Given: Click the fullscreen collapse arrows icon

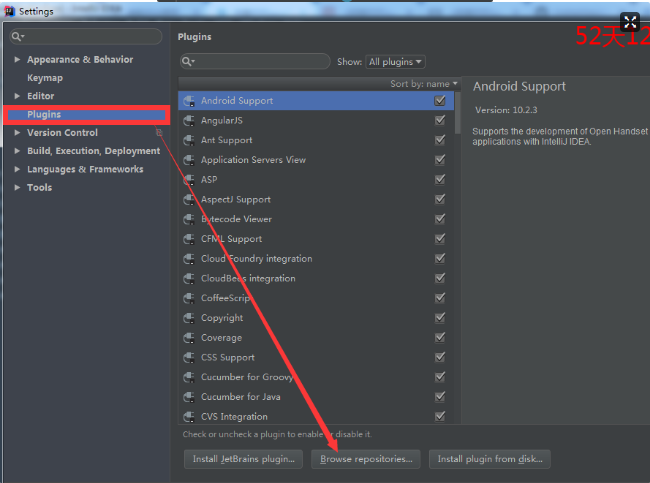Looking at the screenshot, I should point(630,22).
